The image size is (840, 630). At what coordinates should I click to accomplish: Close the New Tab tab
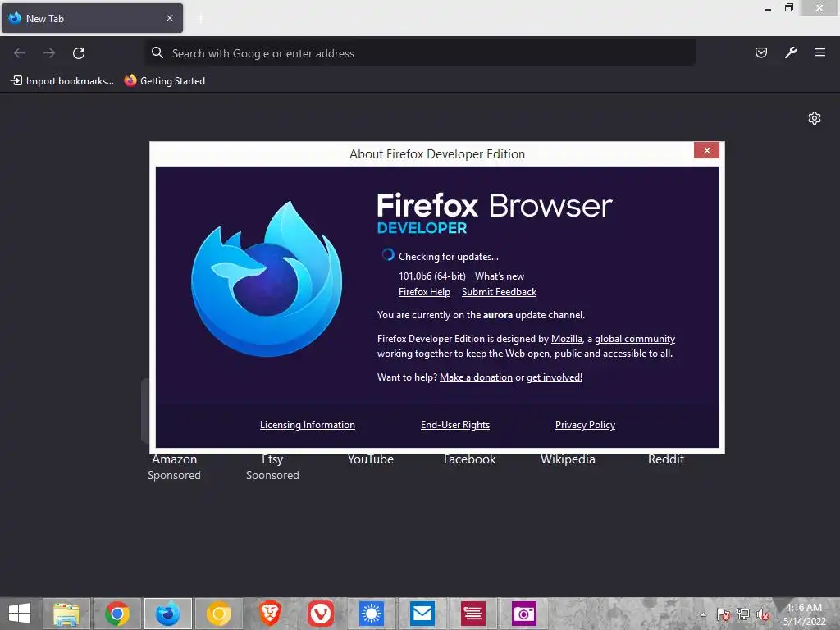click(170, 18)
